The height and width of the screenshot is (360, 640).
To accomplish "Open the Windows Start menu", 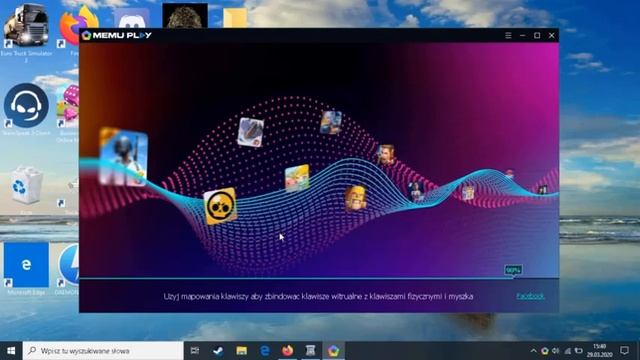I will [x=11, y=351].
